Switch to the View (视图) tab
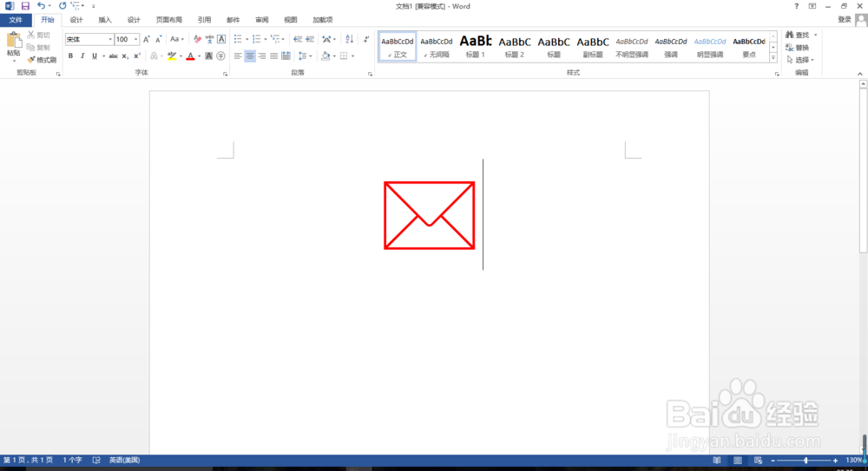Screen dimensions: 868x471 [x=291, y=20]
